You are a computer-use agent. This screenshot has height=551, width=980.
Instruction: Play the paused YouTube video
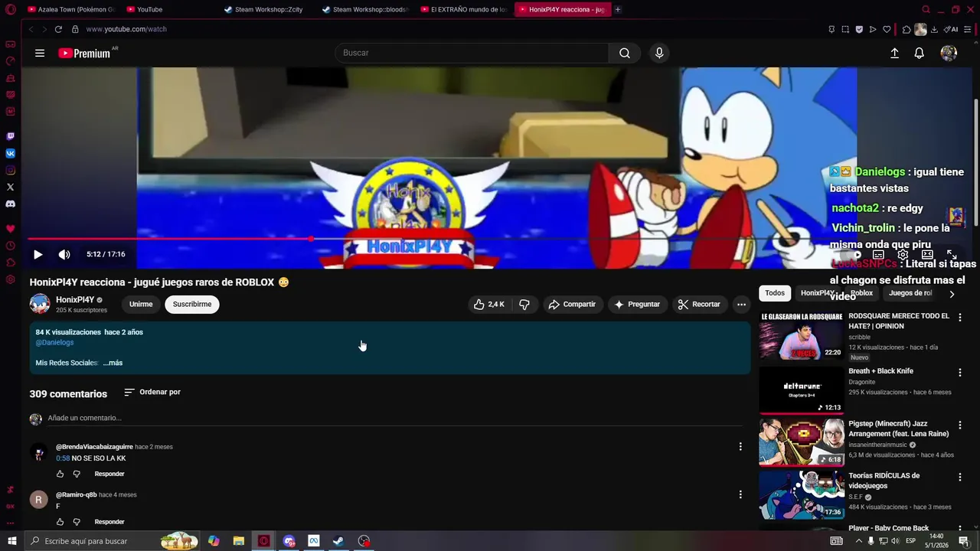pyautogui.click(x=38, y=254)
